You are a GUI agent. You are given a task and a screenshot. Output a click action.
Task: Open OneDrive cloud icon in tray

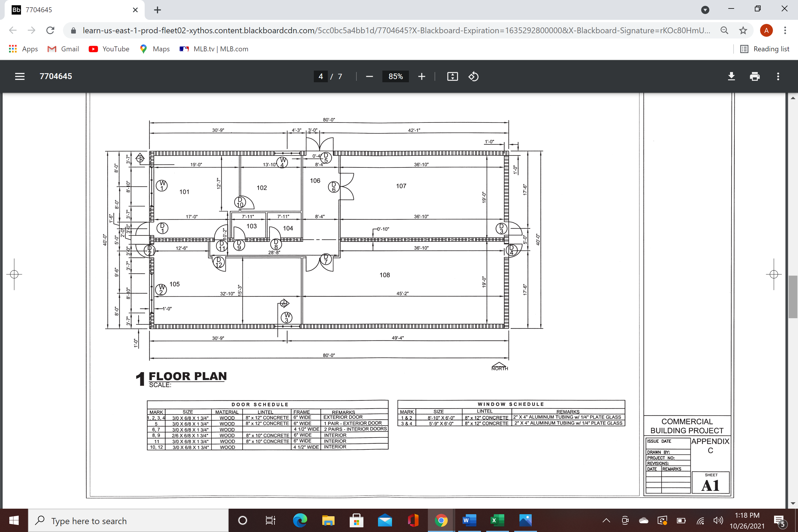[x=644, y=520]
